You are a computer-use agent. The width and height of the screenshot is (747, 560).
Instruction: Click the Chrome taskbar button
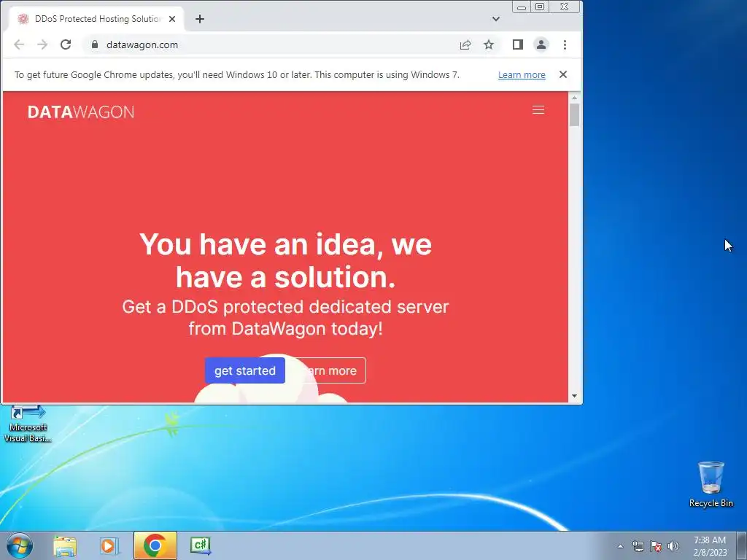pos(155,545)
